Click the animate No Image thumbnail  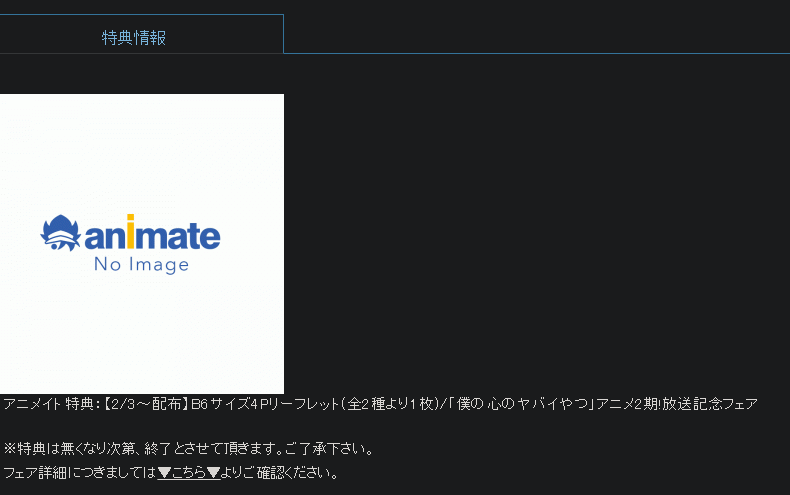click(x=142, y=243)
